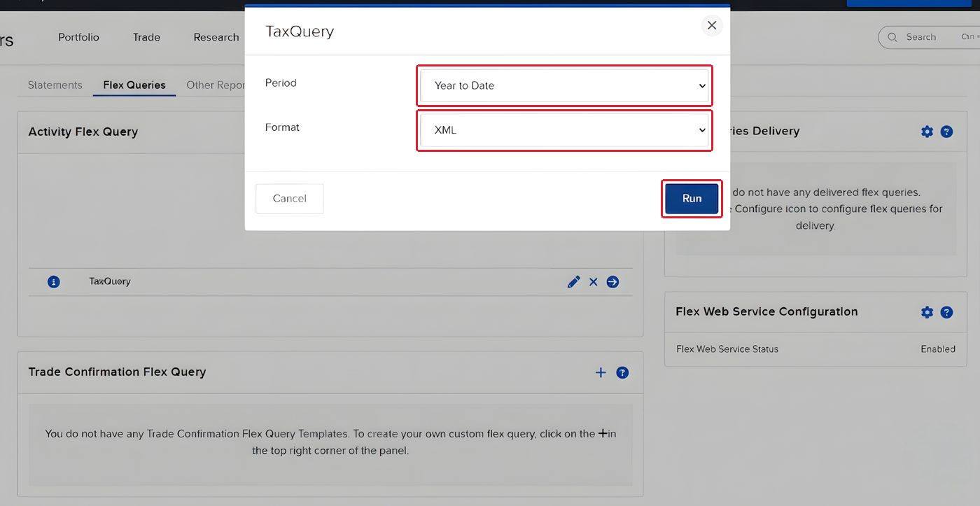This screenshot has height=506, width=980.
Task: Open the Other Reports tab
Action: (x=216, y=85)
